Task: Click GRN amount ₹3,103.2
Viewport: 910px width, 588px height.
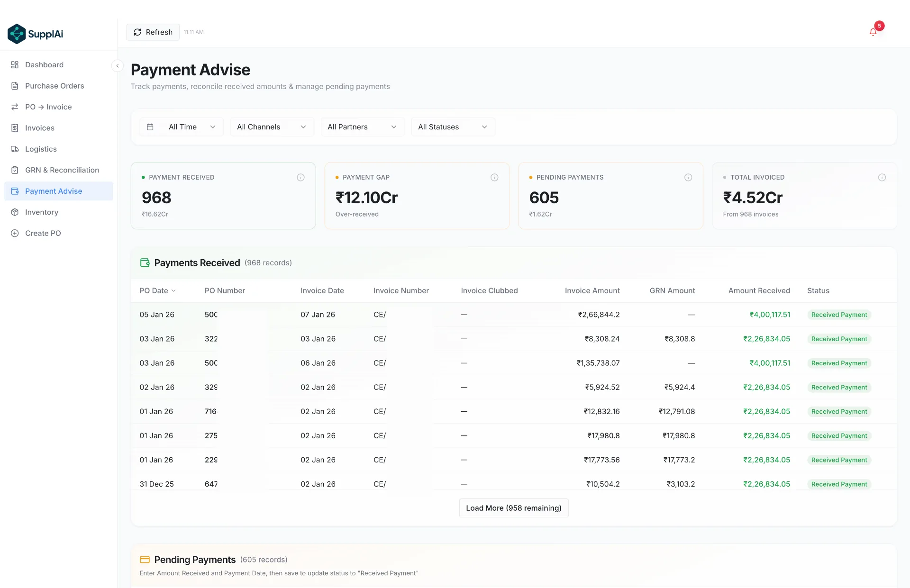Action: (x=680, y=484)
